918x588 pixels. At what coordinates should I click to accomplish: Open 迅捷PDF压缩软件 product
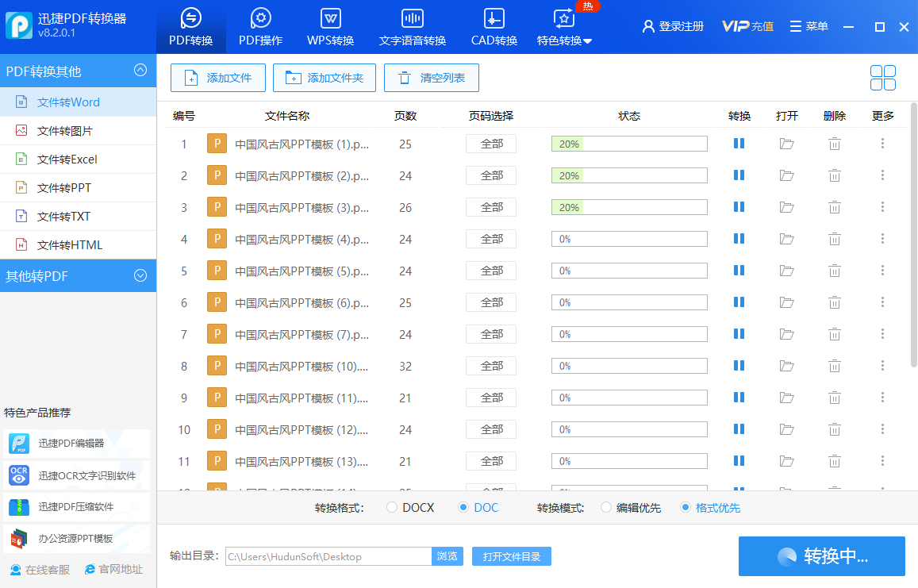[x=76, y=506]
